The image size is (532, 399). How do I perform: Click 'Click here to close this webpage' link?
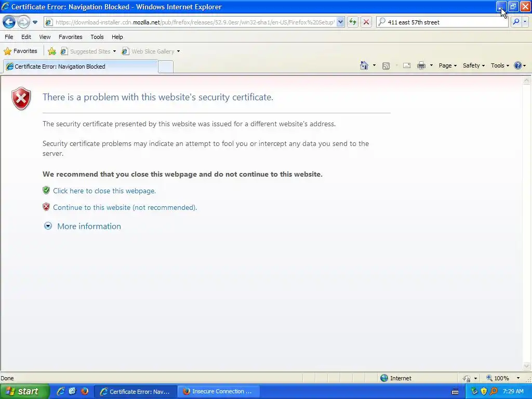(104, 191)
